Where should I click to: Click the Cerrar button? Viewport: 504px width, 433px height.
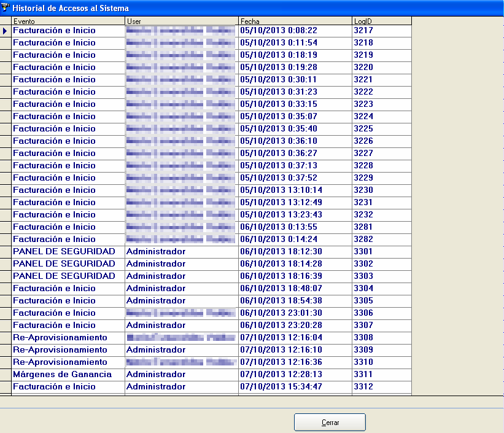click(x=330, y=423)
